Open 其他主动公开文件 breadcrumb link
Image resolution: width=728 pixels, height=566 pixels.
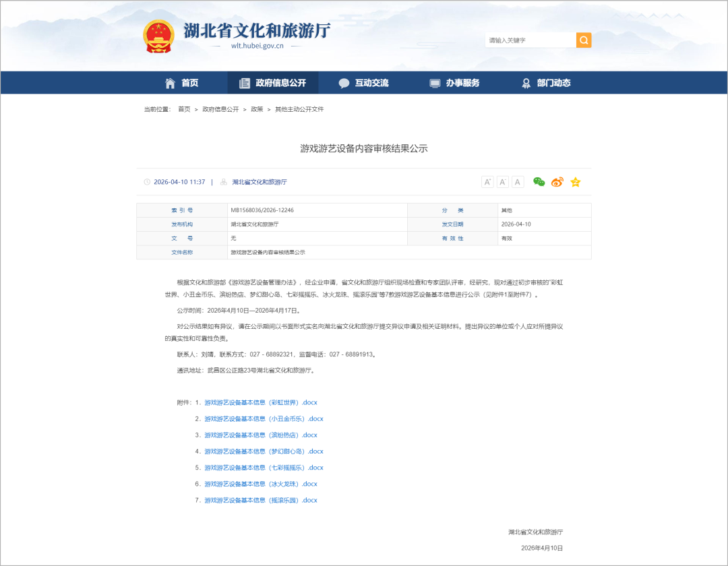pos(299,109)
